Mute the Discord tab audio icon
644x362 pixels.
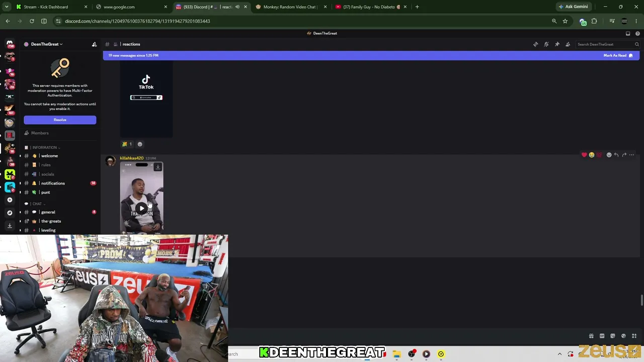[x=237, y=7]
